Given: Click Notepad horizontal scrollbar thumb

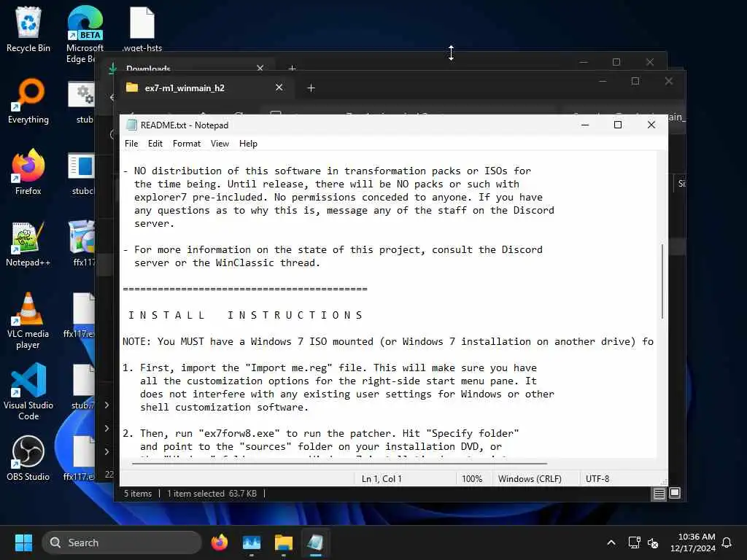Looking at the screenshot, I should [x=339, y=463].
